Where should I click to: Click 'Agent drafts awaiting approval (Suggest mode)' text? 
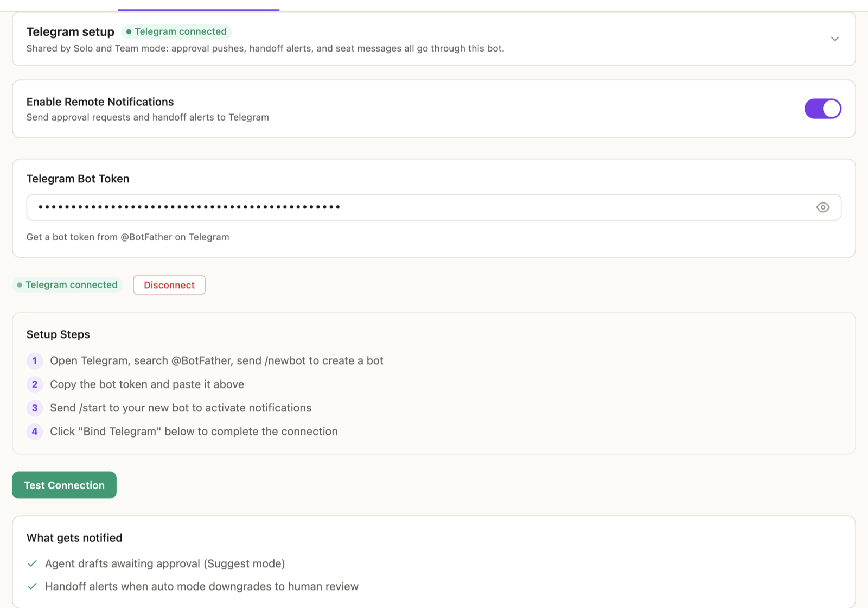coord(165,563)
